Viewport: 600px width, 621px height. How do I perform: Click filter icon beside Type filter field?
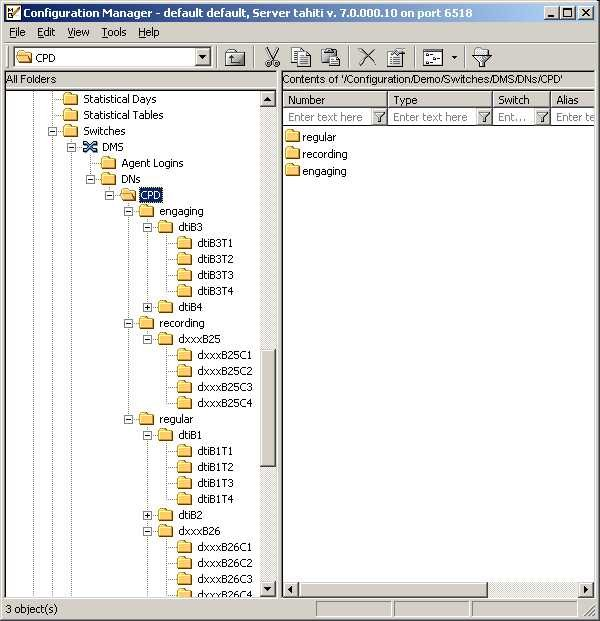tap(484, 117)
